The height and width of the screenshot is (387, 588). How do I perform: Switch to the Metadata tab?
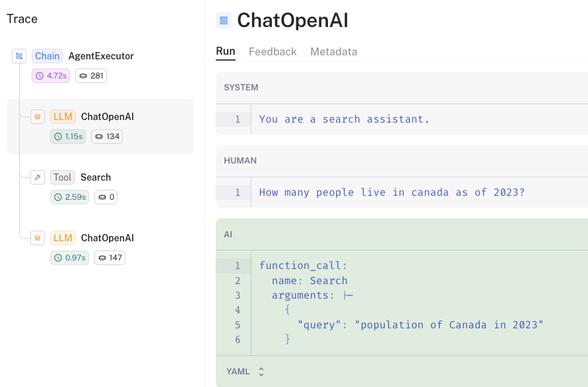(334, 51)
